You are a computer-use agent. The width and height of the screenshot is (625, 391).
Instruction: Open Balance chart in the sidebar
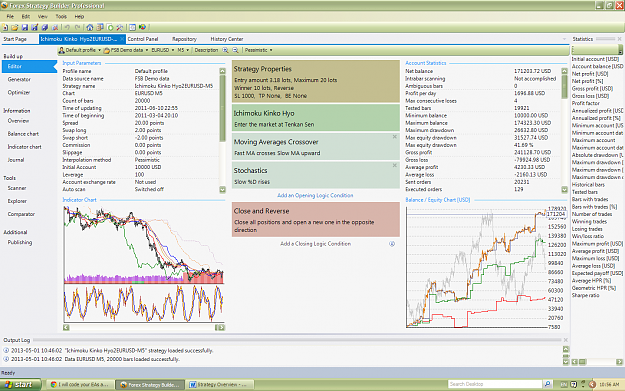pos(23,134)
